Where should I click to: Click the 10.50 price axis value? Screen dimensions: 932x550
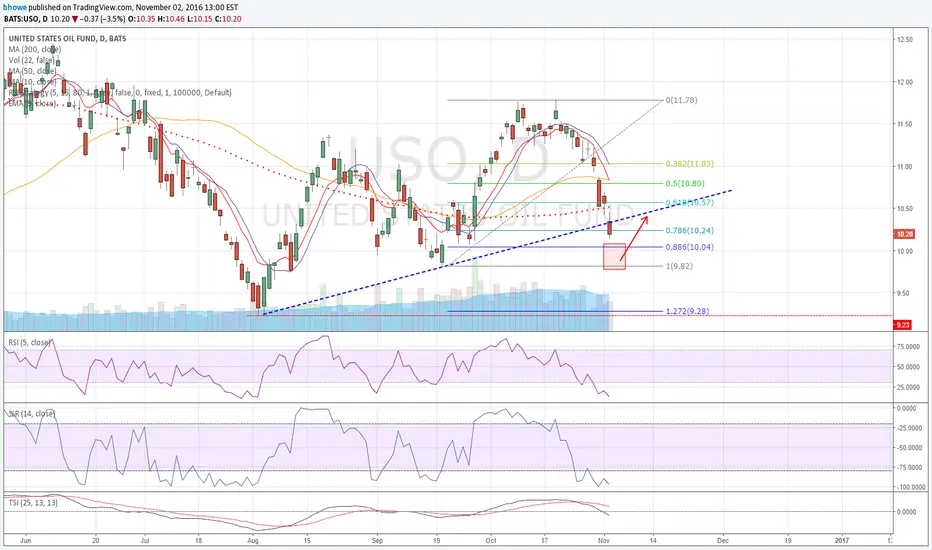click(905, 209)
